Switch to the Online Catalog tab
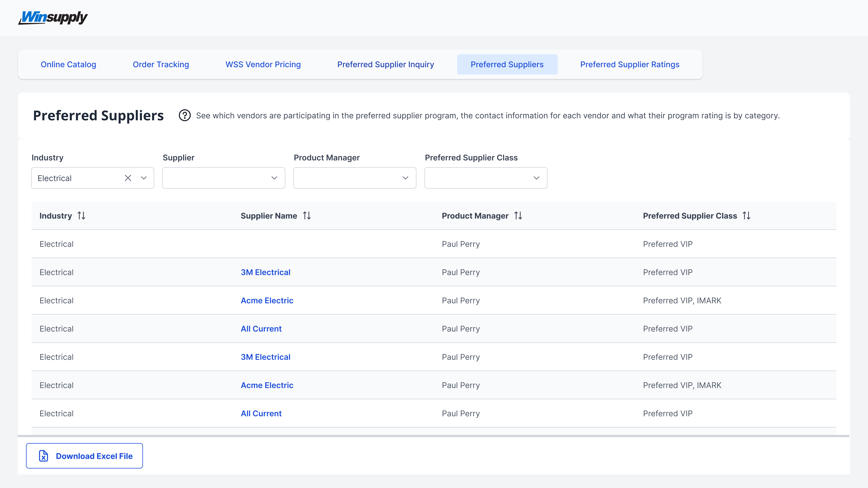 tap(68, 64)
